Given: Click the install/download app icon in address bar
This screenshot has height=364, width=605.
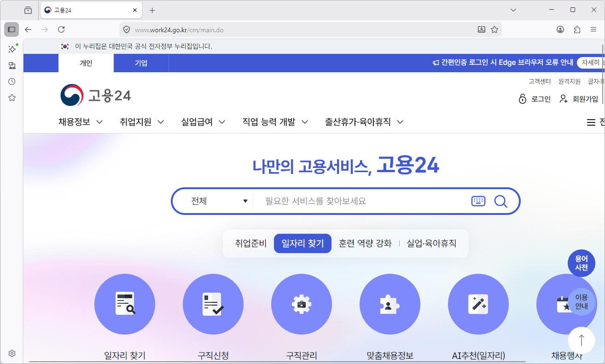Looking at the screenshot, I should tap(482, 29).
